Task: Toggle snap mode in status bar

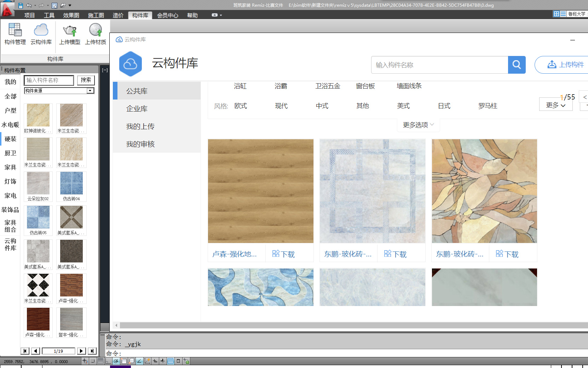Action: 93,361
